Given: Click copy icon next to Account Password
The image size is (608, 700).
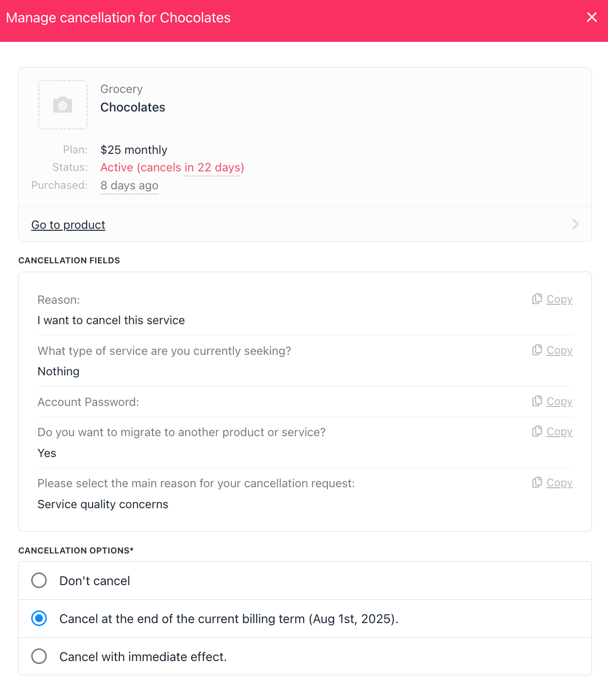Looking at the screenshot, I should point(537,401).
